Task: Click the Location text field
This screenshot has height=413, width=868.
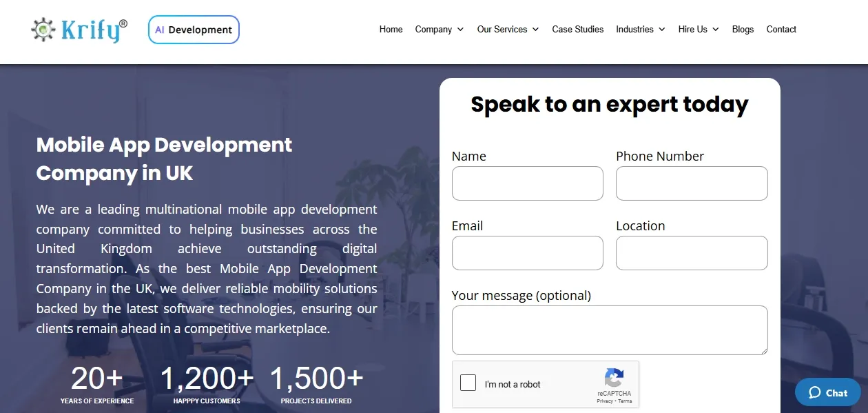Action: point(692,253)
